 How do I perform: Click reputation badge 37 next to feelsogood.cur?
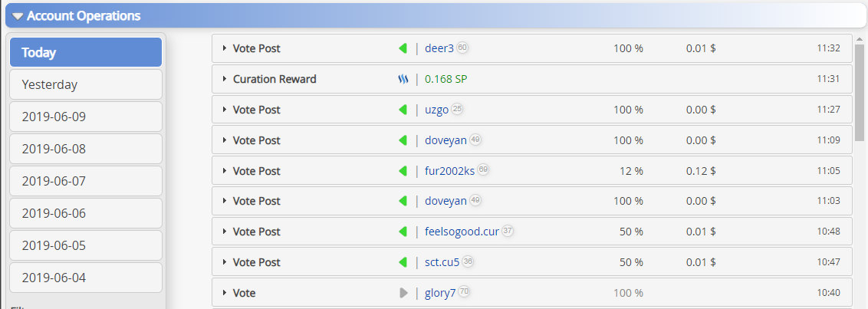[508, 231]
